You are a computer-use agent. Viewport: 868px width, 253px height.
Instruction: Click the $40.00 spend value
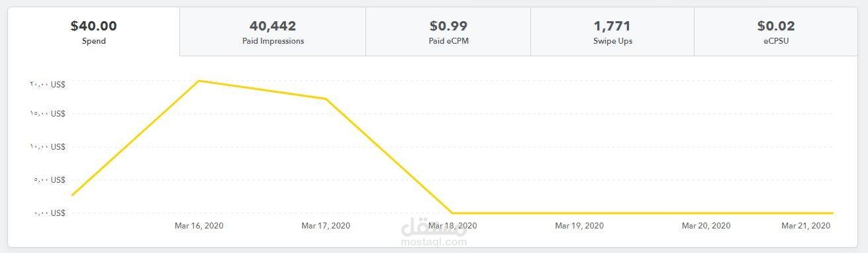(x=93, y=26)
